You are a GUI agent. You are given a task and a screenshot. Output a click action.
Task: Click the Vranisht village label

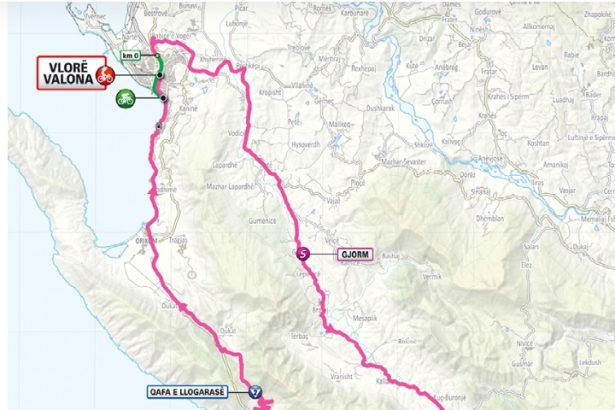(x=341, y=377)
